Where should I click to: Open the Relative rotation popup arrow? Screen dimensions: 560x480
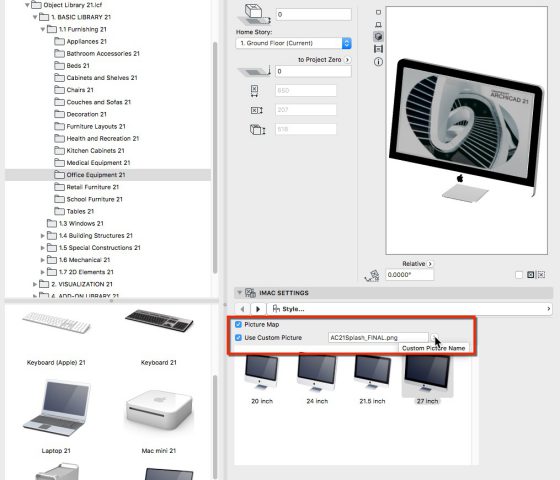click(x=430, y=264)
